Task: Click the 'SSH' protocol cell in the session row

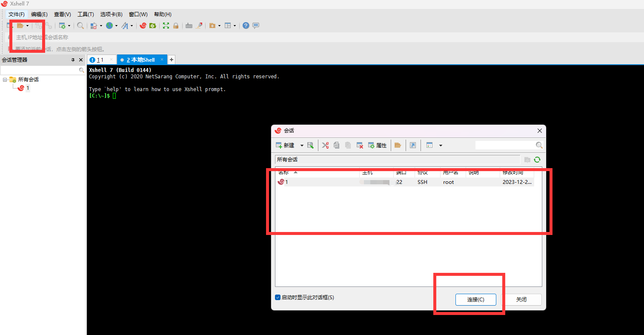Action: [x=422, y=182]
